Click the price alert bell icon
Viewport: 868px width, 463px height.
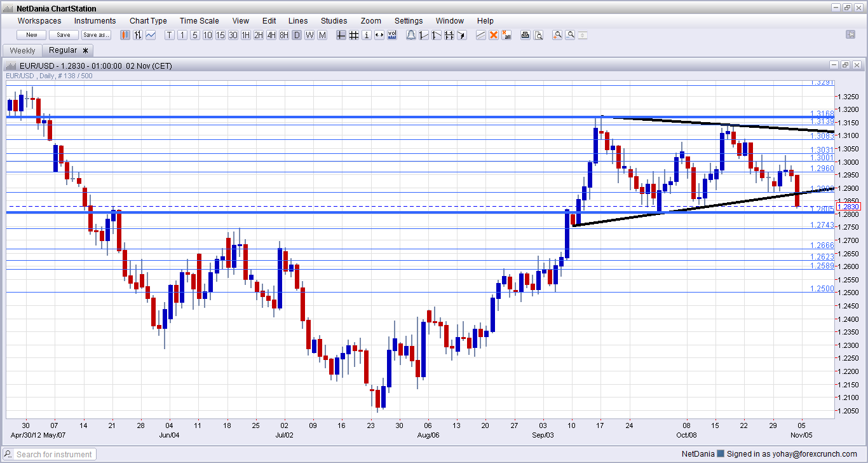[411, 35]
